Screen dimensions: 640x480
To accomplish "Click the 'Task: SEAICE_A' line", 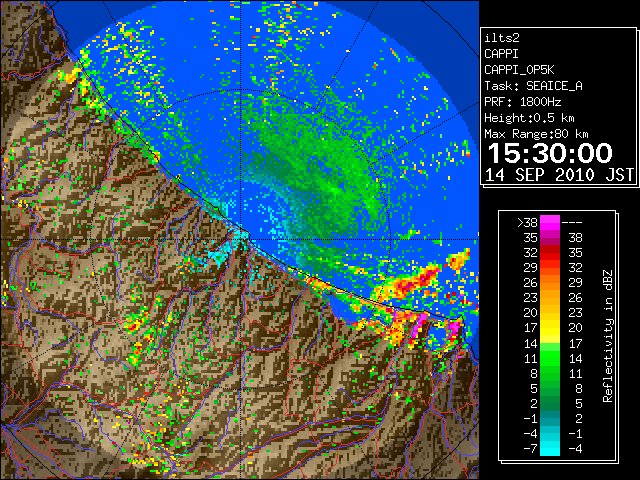I will [x=533, y=86].
